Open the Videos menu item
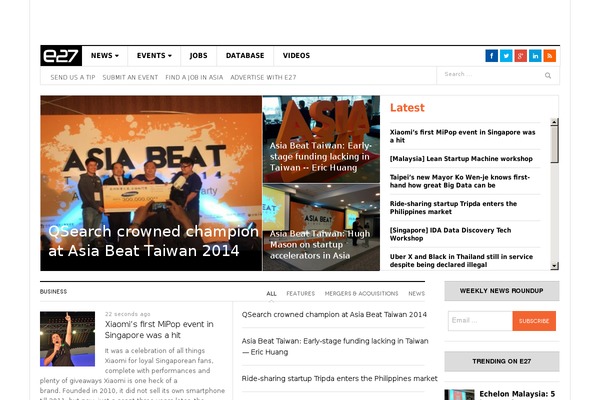The height and width of the screenshot is (400, 600). (x=296, y=56)
